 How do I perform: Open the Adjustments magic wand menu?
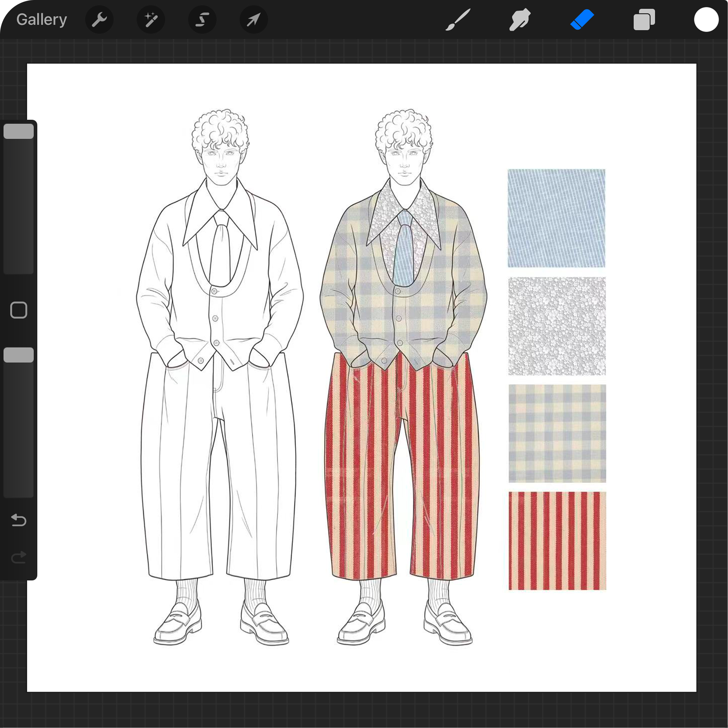tap(151, 20)
